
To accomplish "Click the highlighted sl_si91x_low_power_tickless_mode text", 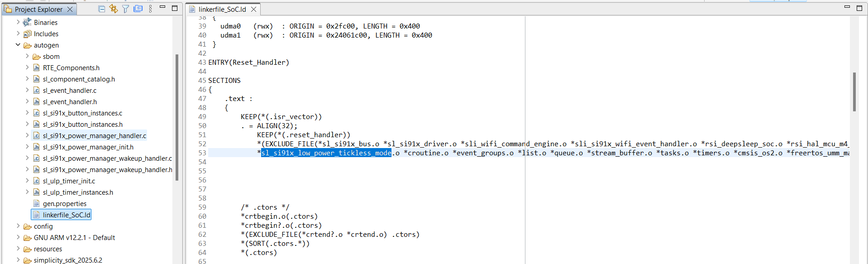I will 326,153.
